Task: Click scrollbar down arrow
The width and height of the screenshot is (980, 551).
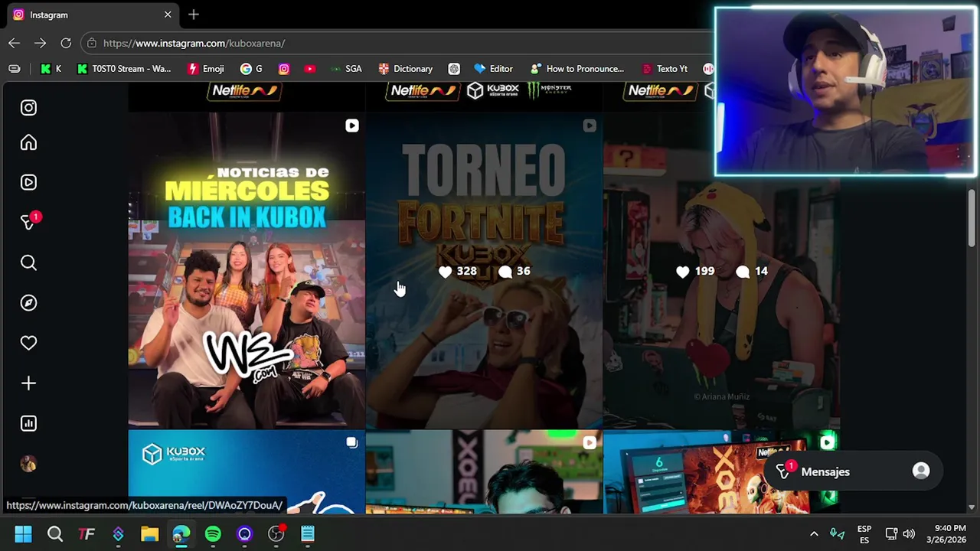Action: click(972, 507)
